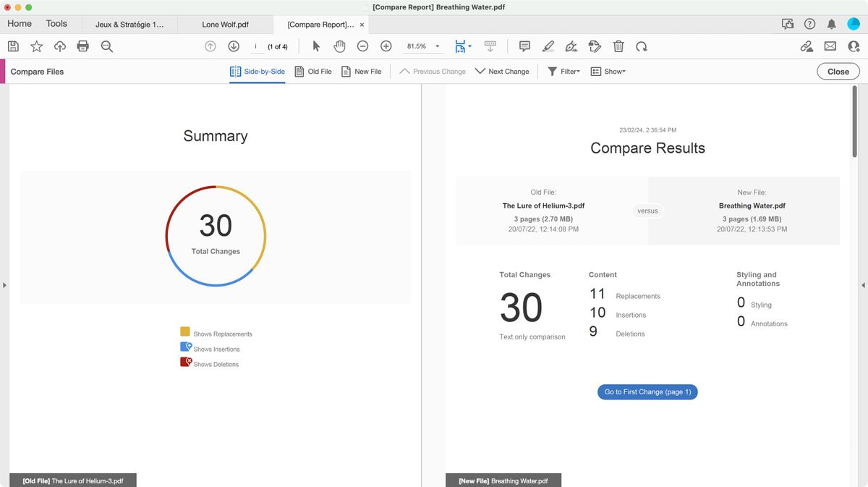This screenshot has width=868, height=487.
Task: Enable Side-by-Side comparison view
Action: [257, 71]
